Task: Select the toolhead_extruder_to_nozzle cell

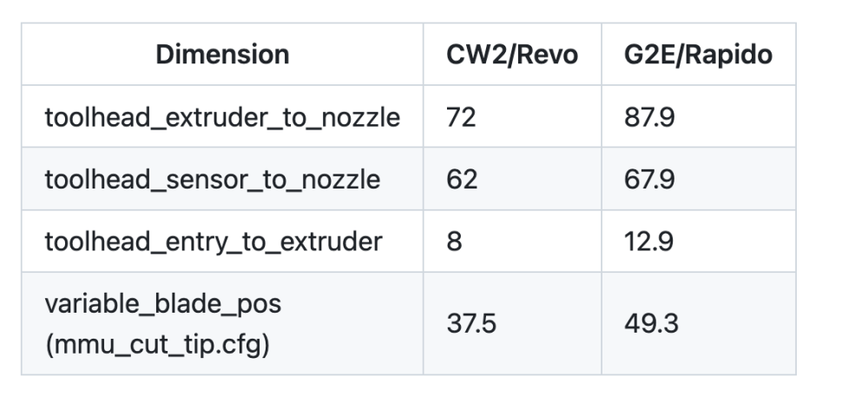Action: click(222, 116)
